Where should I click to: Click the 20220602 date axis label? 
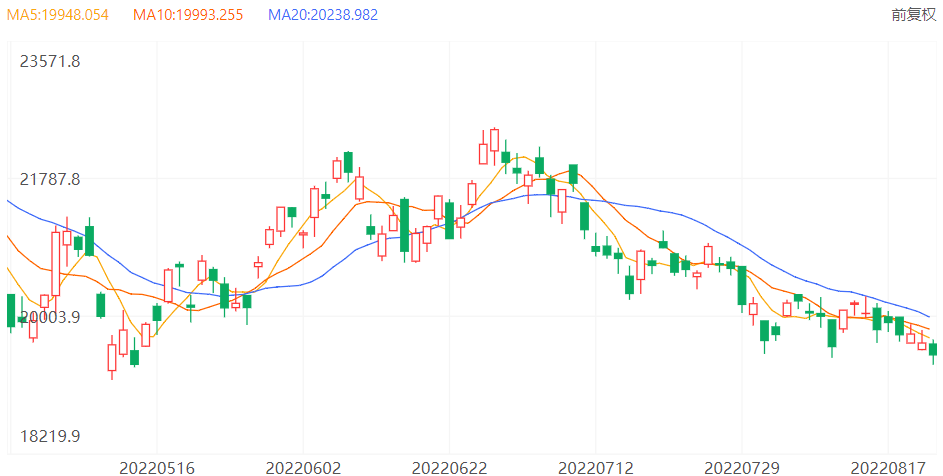pos(304,468)
